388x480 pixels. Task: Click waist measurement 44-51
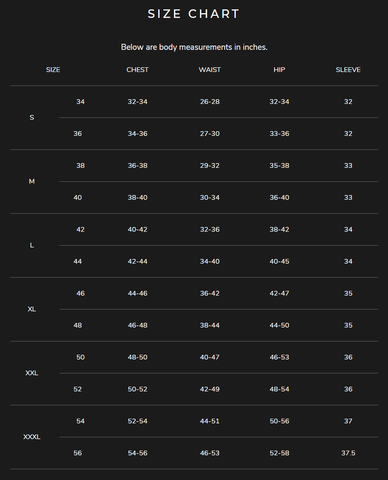210,421
